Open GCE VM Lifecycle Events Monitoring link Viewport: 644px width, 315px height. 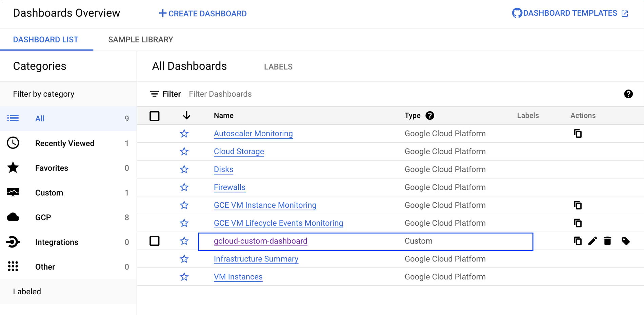pos(278,223)
